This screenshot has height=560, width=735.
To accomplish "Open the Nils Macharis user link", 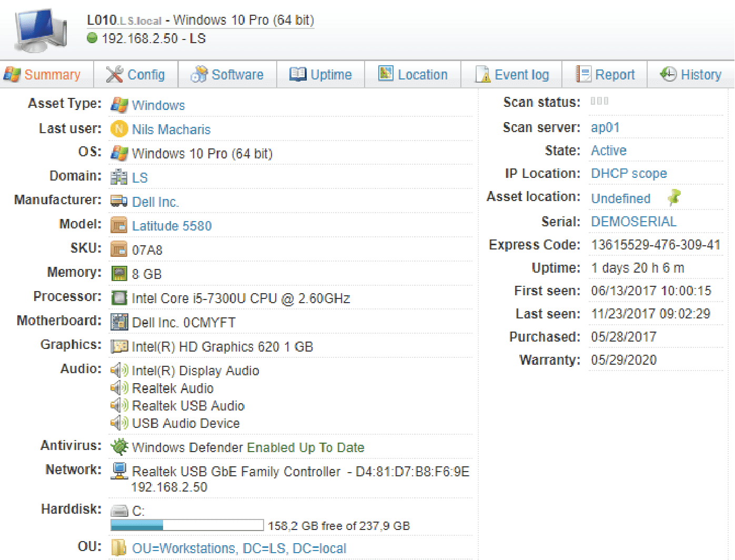I will click(171, 129).
